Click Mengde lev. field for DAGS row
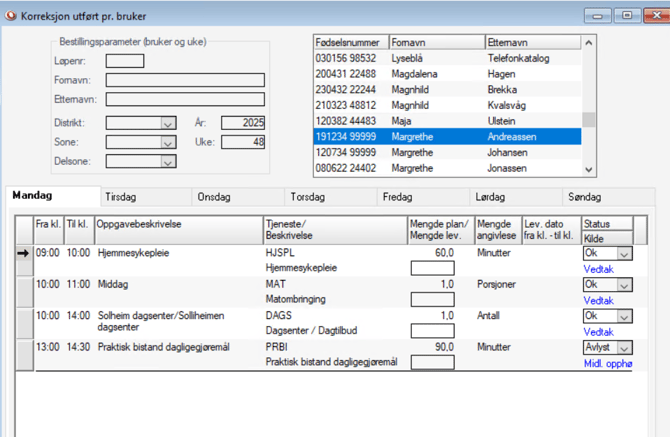The image size is (670, 437). 432,331
